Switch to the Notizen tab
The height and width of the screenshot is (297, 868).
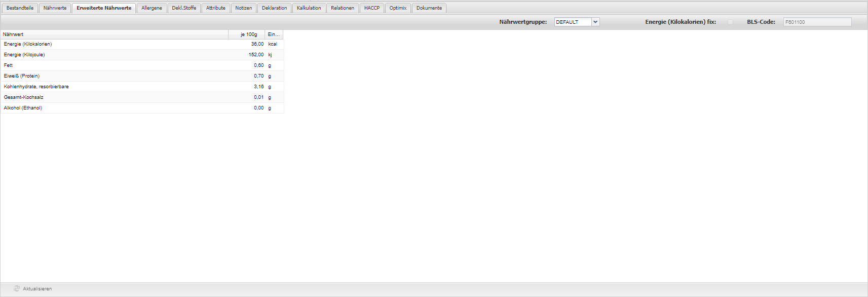[x=244, y=8]
